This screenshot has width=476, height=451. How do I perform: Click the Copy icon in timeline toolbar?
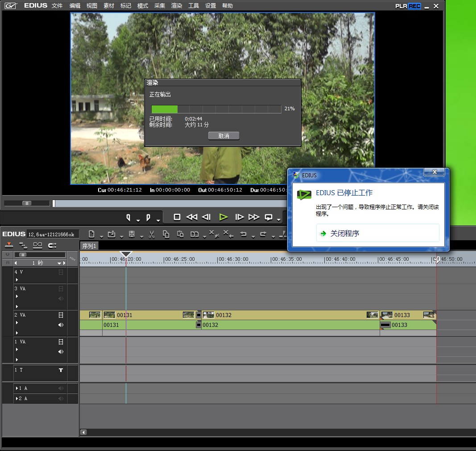(x=166, y=234)
